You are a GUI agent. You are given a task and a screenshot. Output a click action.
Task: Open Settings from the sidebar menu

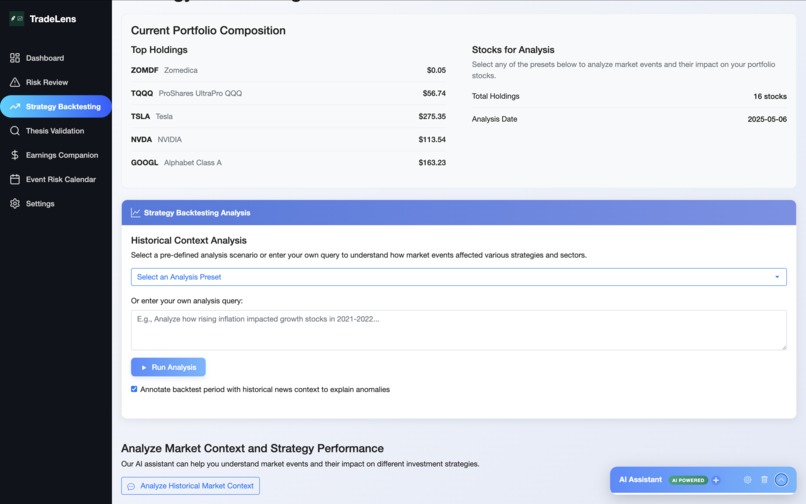point(56,203)
